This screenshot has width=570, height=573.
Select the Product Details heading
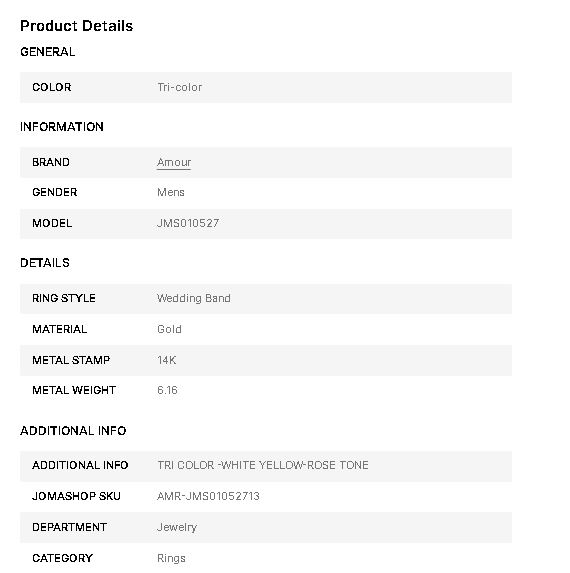tap(77, 26)
